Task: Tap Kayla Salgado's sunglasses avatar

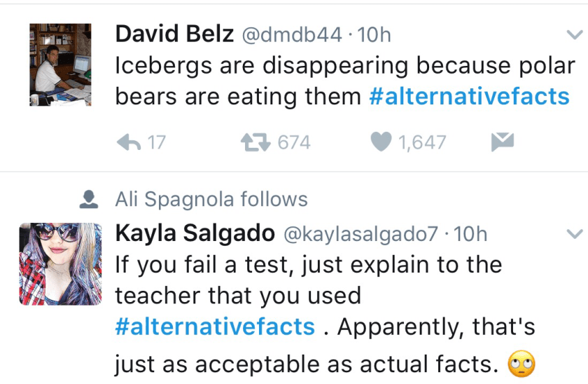Action: [60, 263]
